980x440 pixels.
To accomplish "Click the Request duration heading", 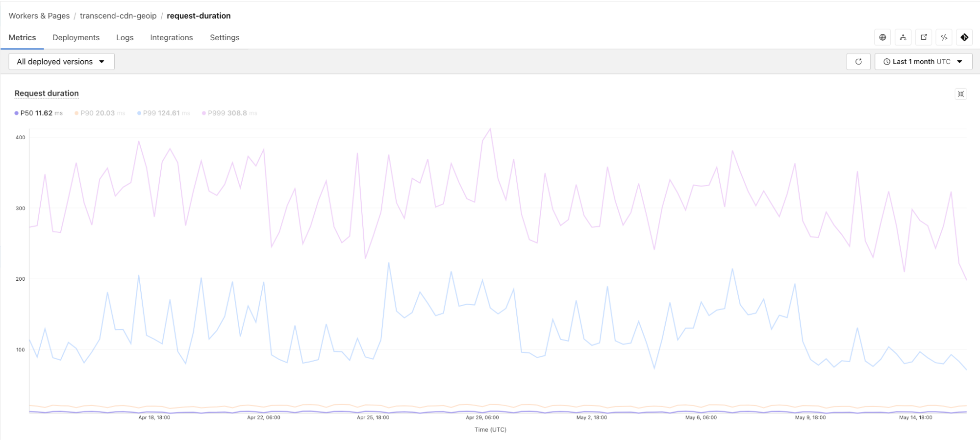I will pos(47,93).
